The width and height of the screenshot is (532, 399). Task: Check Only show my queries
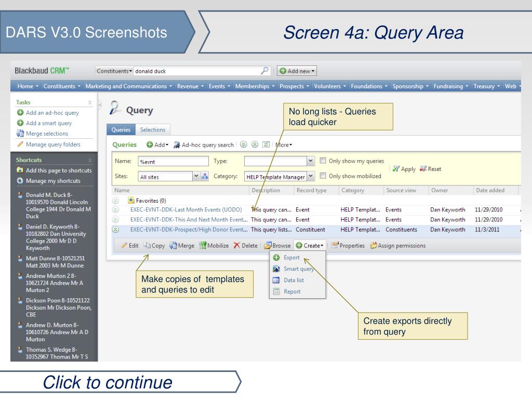coord(323,161)
